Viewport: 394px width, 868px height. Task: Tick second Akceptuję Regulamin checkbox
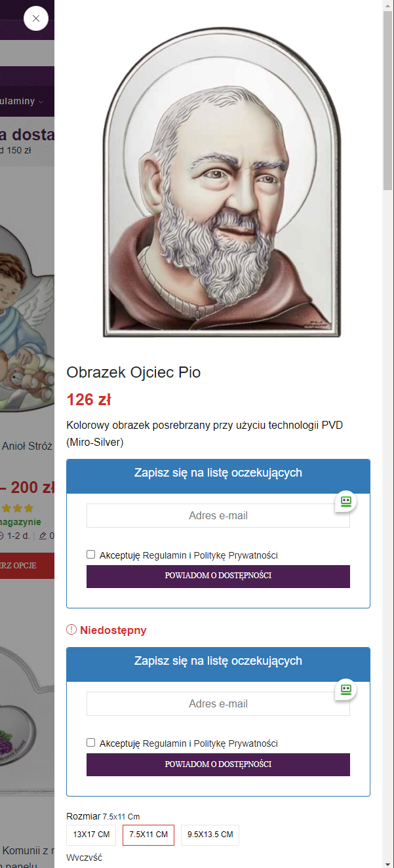pyautogui.click(x=91, y=743)
